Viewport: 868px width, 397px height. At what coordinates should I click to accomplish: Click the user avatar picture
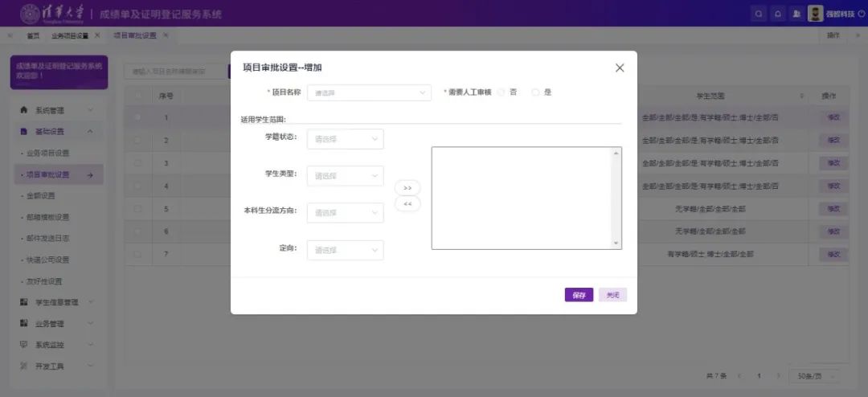[815, 14]
